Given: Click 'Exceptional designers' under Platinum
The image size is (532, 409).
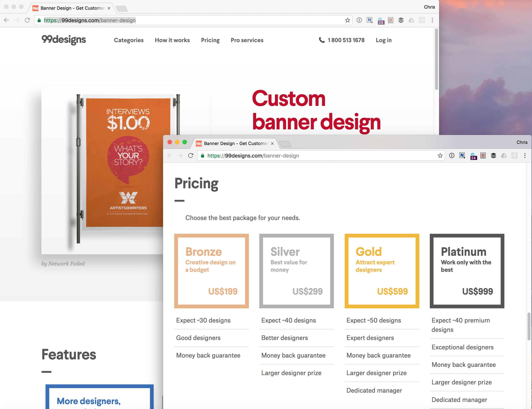Looking at the screenshot, I should point(462,347).
